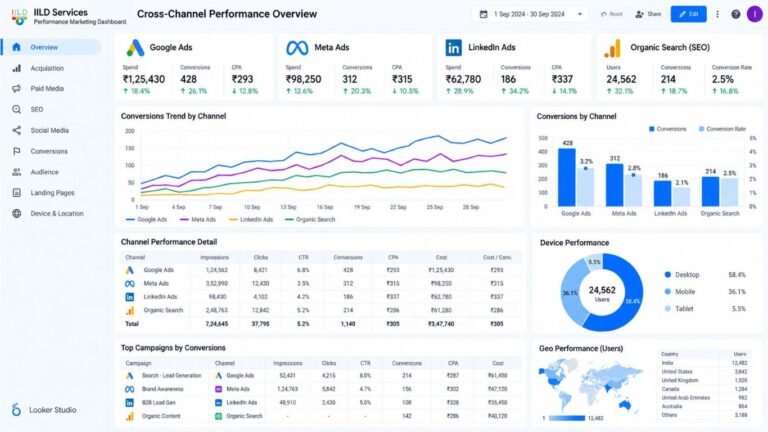Click the Mobile donut legend entry
This screenshot has height=432, width=768.
click(705, 292)
